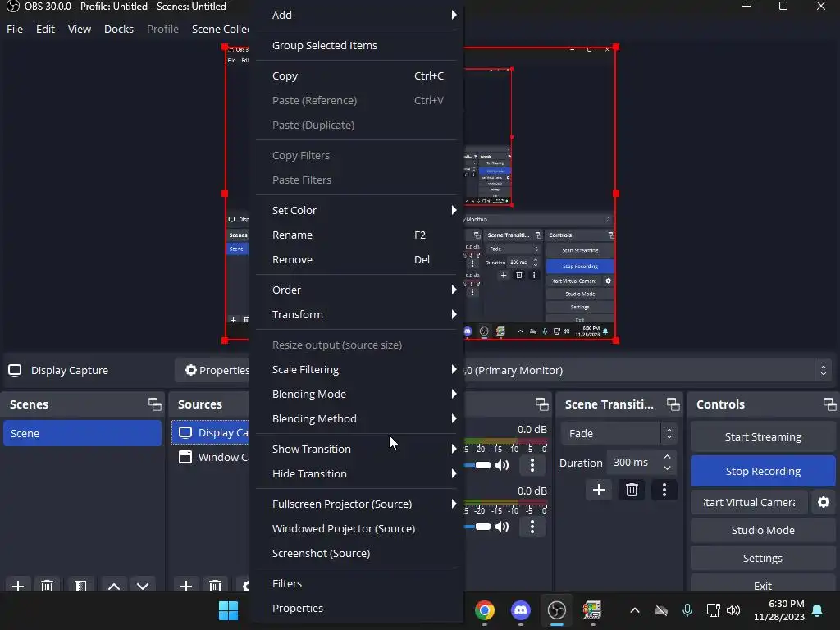This screenshot has width=840, height=630.
Task: Open the Docks menu
Action: point(118,29)
